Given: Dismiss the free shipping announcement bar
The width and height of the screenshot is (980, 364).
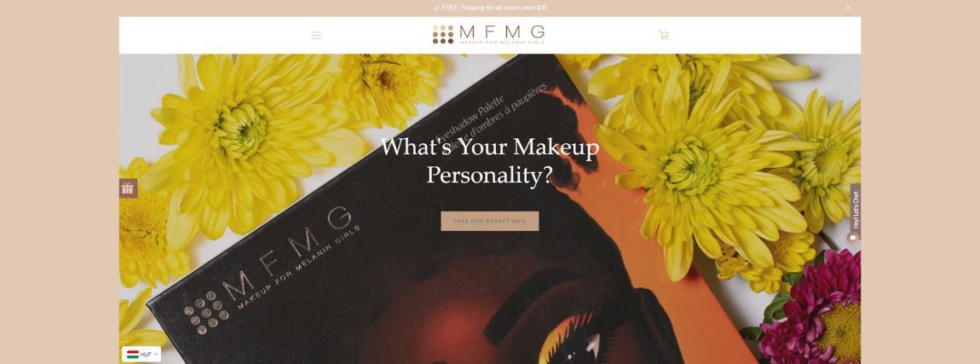Looking at the screenshot, I should [848, 9].
